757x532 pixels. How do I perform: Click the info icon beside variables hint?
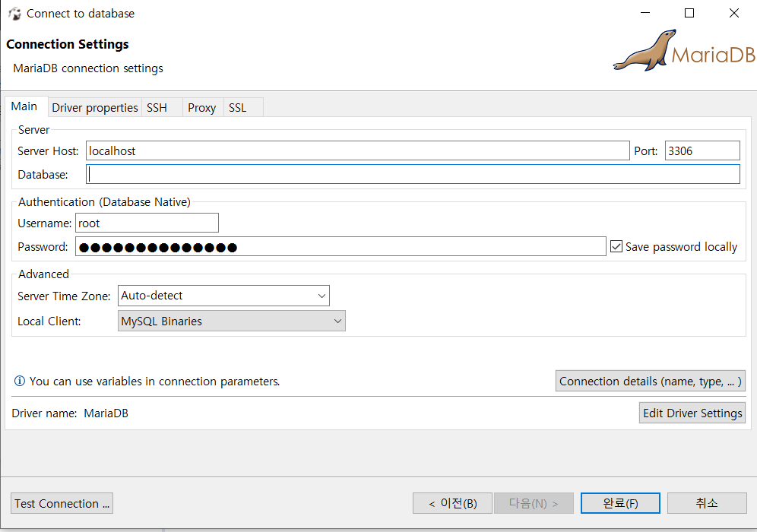click(x=19, y=381)
